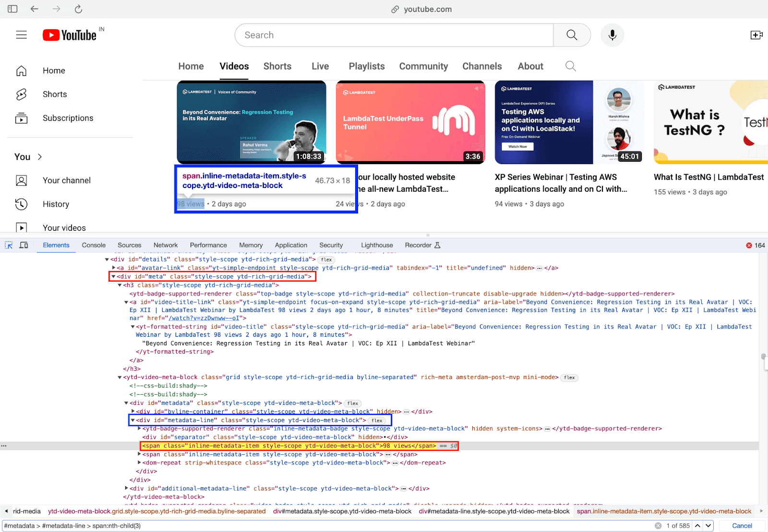The height and width of the screenshot is (532, 768).
Task: Click the YouTube hamburger menu icon
Action: point(21,35)
